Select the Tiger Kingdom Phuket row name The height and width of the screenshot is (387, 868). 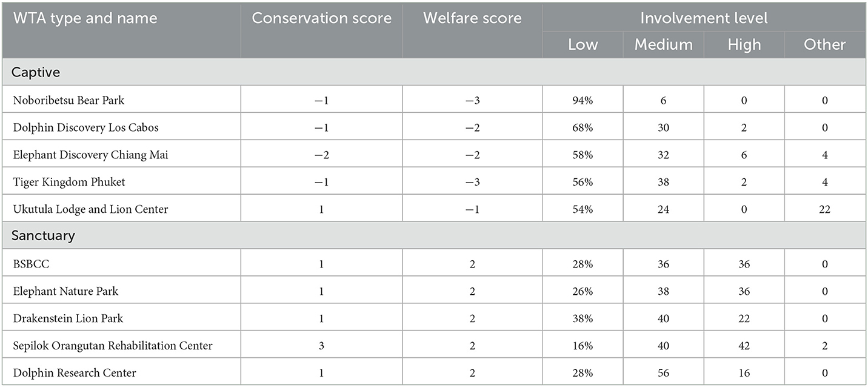point(69,182)
